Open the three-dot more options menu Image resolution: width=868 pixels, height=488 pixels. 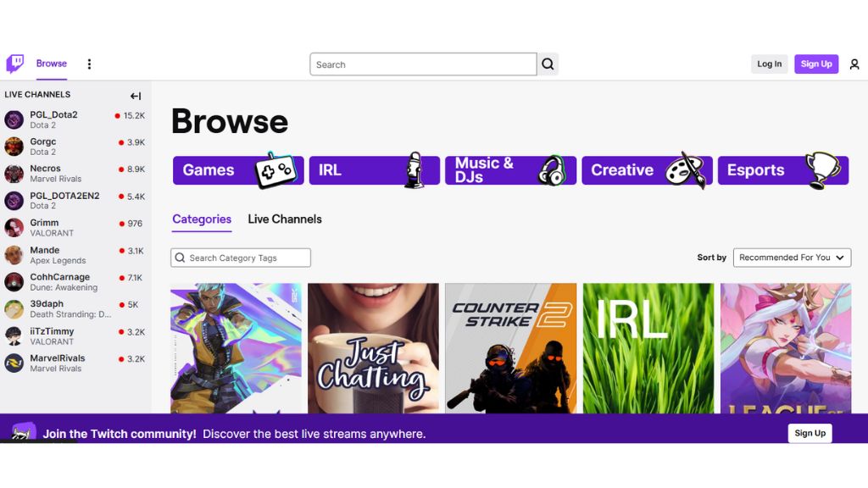tap(89, 64)
